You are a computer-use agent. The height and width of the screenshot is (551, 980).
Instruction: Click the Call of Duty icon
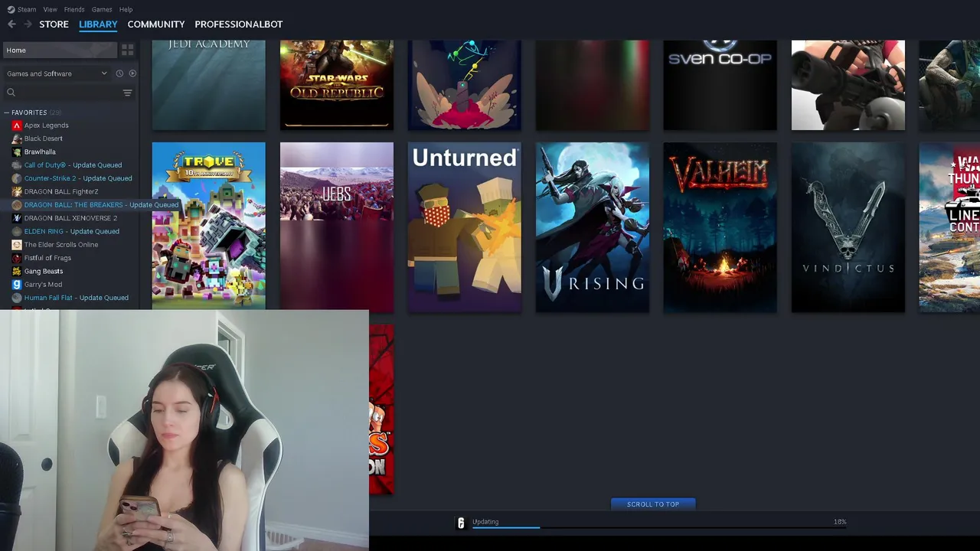click(x=17, y=165)
